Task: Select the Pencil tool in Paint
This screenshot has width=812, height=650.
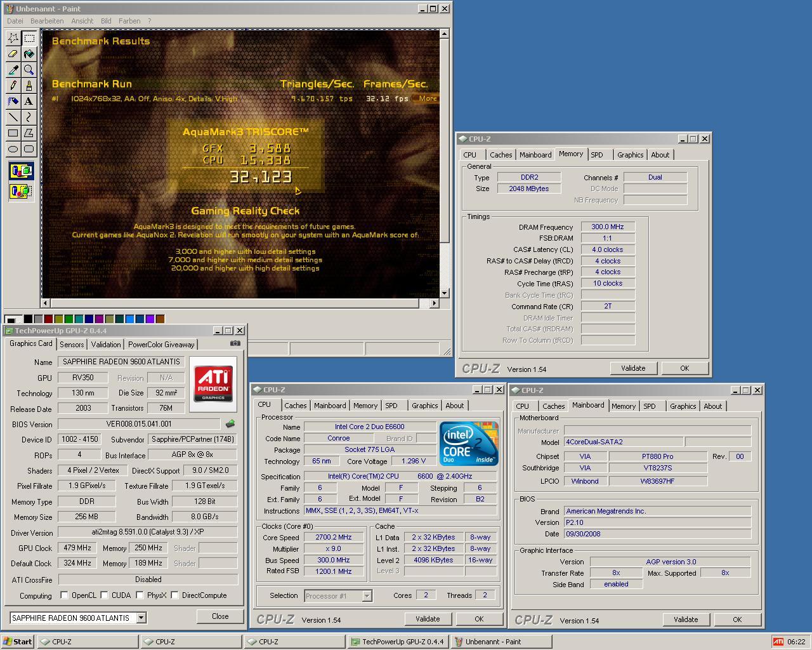Action: click(x=13, y=86)
